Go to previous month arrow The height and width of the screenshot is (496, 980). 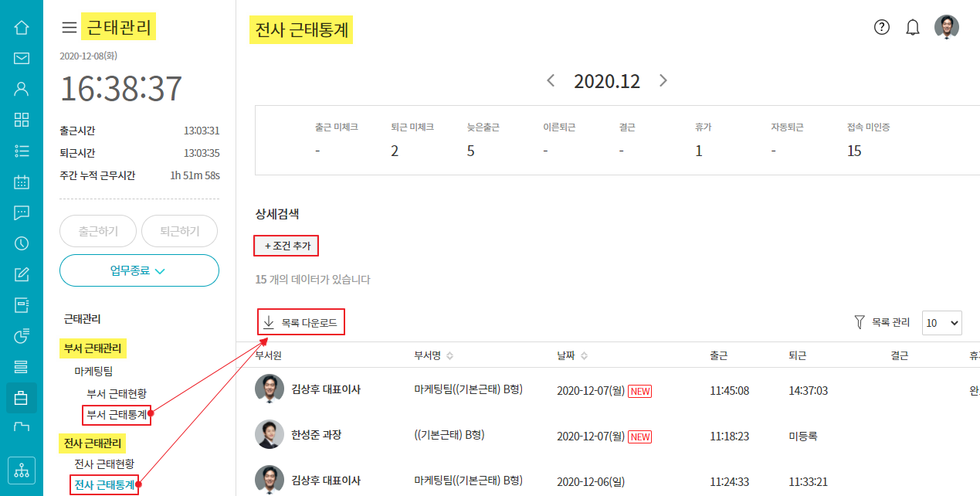coord(551,80)
